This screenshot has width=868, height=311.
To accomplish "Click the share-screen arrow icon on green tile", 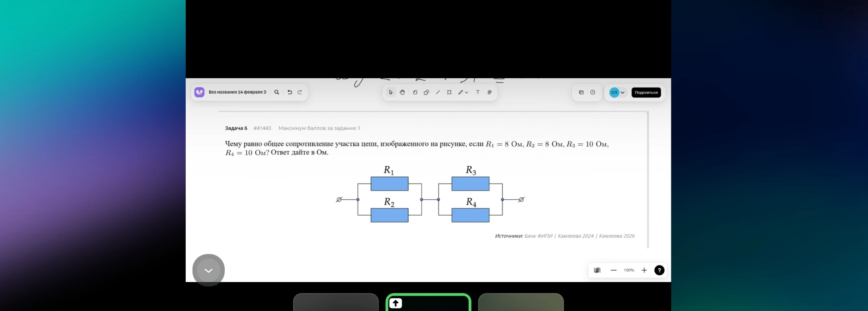I will click(396, 303).
